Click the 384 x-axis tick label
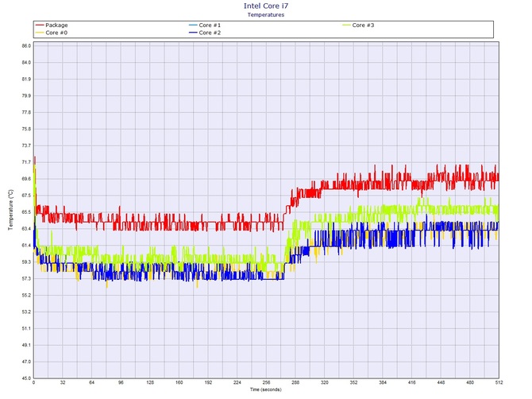The height and width of the screenshot is (399, 532). click(x=383, y=382)
